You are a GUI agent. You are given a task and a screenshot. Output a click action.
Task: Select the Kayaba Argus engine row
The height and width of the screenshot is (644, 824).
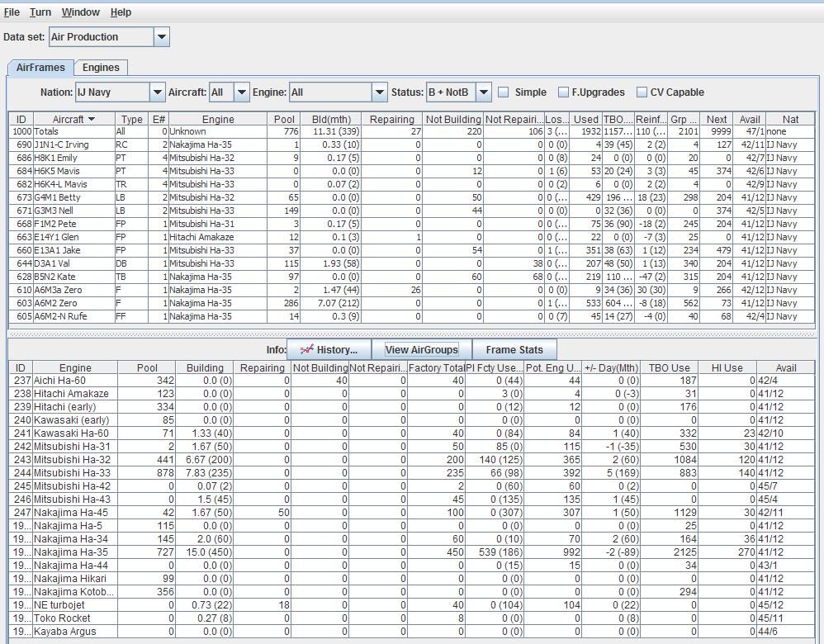click(x=411, y=632)
